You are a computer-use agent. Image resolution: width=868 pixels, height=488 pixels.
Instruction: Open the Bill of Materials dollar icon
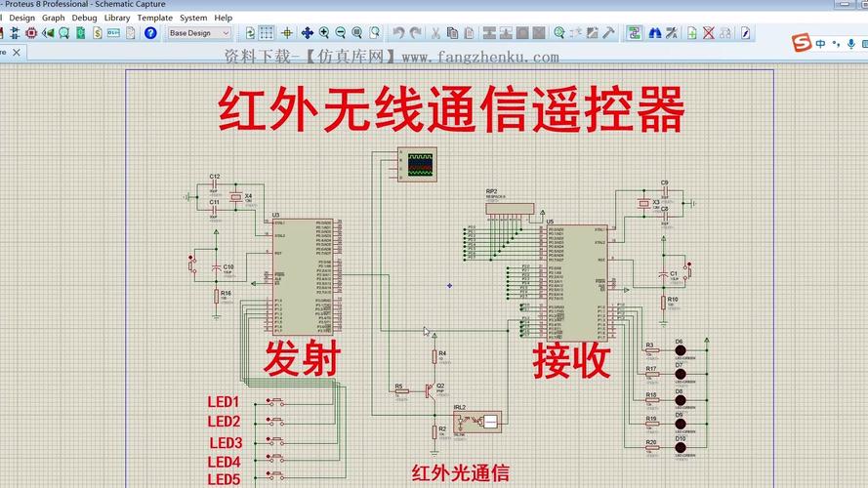(x=98, y=33)
